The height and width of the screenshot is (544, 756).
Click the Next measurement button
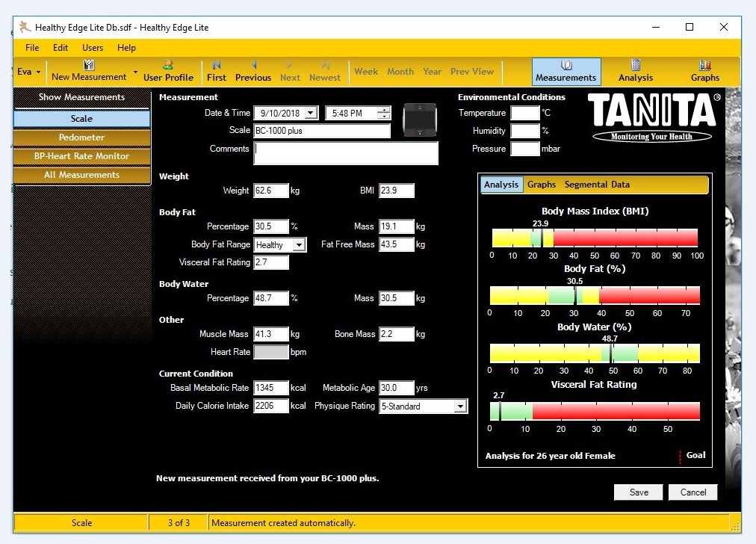pyautogui.click(x=290, y=71)
